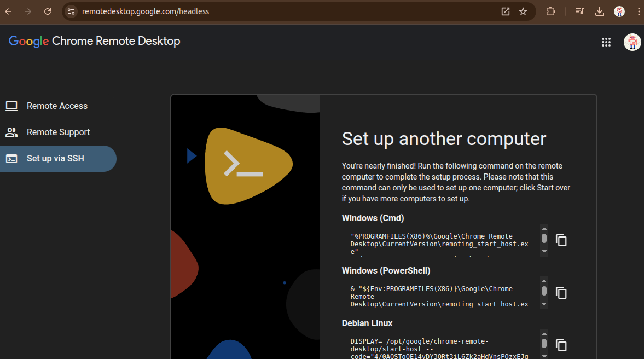Go back to the previous page
644x359 pixels.
click(8, 11)
